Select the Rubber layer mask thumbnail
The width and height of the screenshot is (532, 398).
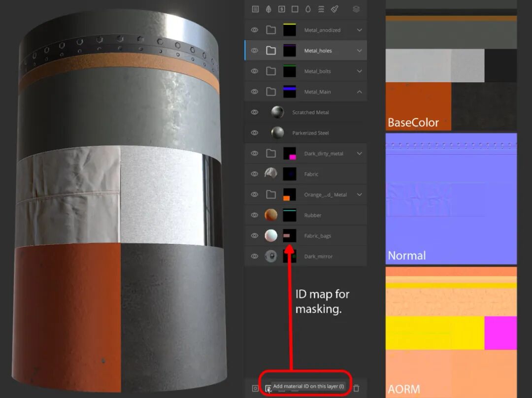click(290, 215)
